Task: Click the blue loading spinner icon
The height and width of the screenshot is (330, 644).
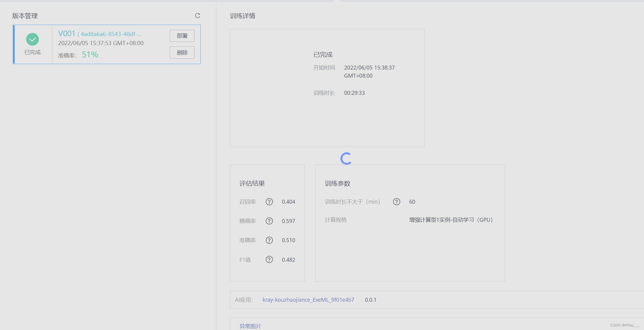Action: coord(346,159)
